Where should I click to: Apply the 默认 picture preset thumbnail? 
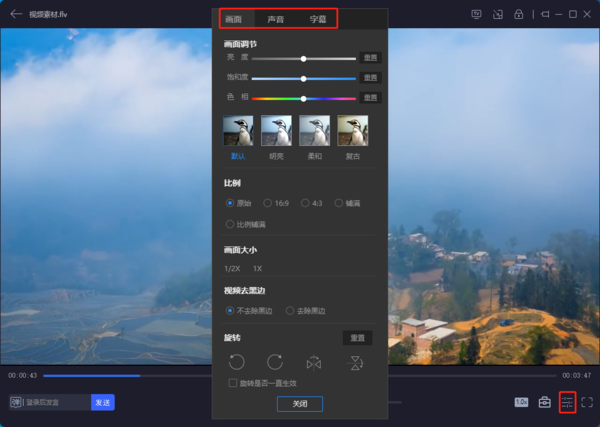click(x=238, y=130)
